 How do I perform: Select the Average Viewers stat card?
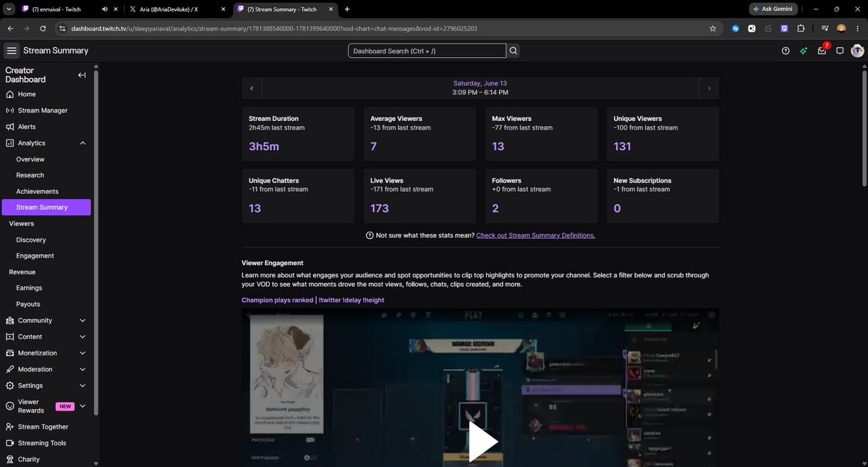pos(420,133)
